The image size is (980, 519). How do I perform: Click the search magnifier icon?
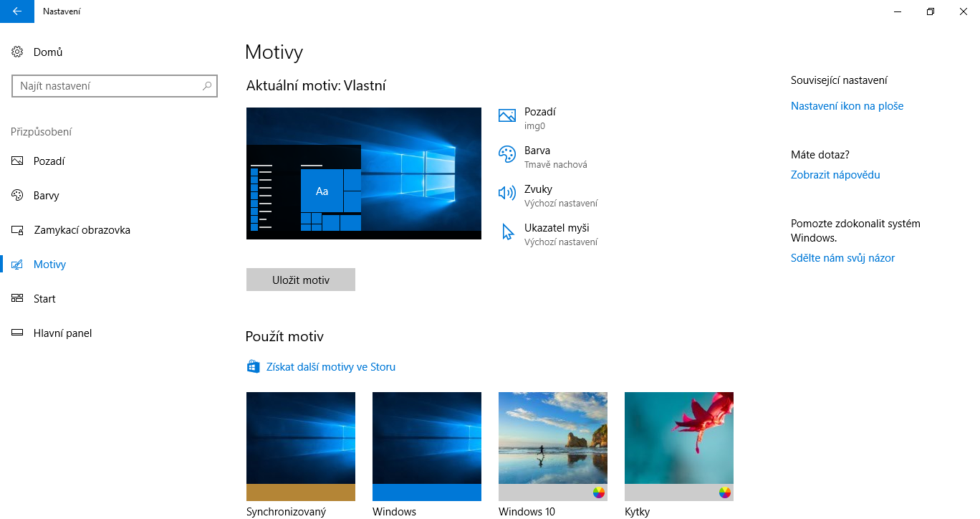tap(207, 86)
